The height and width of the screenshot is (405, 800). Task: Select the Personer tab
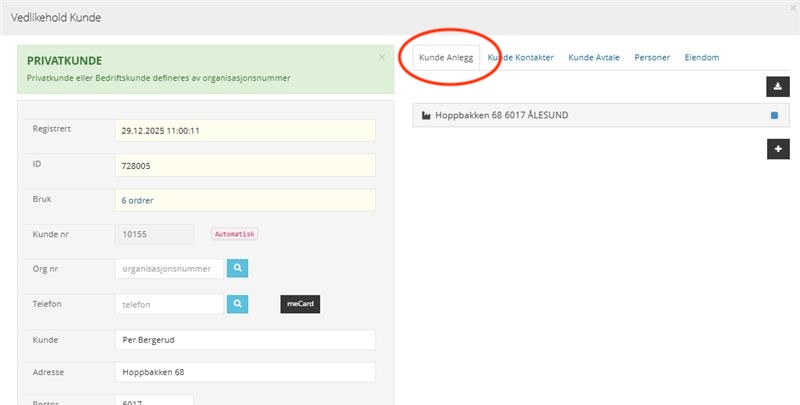point(652,58)
